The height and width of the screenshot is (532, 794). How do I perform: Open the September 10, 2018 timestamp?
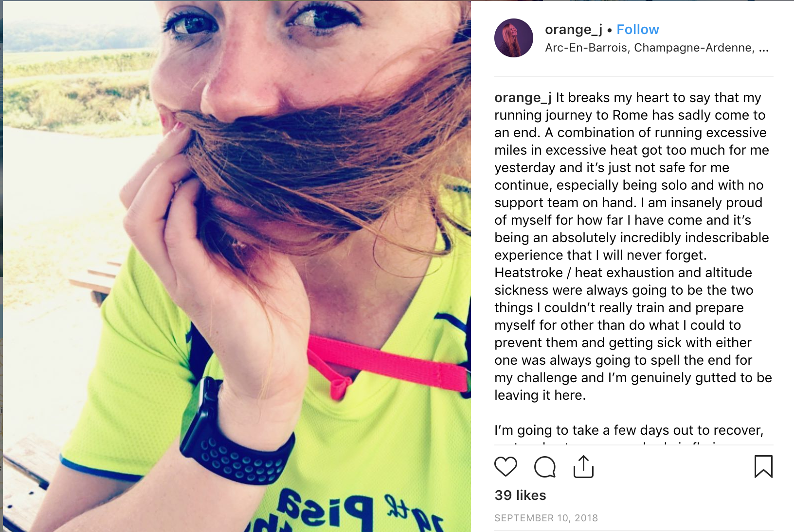coord(546,518)
